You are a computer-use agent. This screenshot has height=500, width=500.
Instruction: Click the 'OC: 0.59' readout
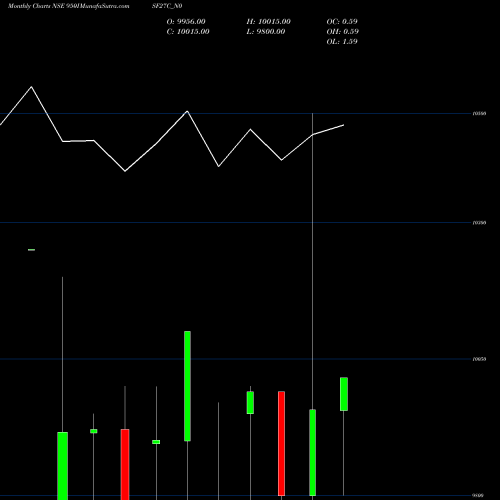point(342,22)
